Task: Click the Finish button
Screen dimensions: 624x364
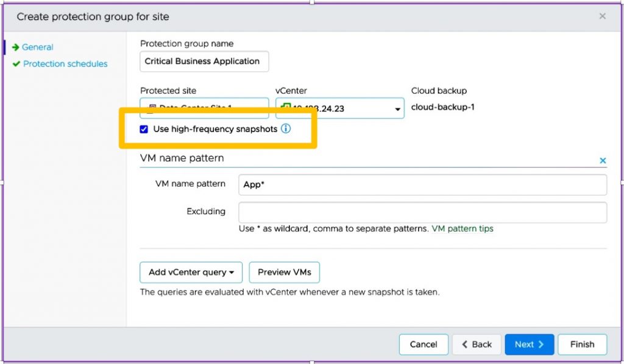Action: 582,344
